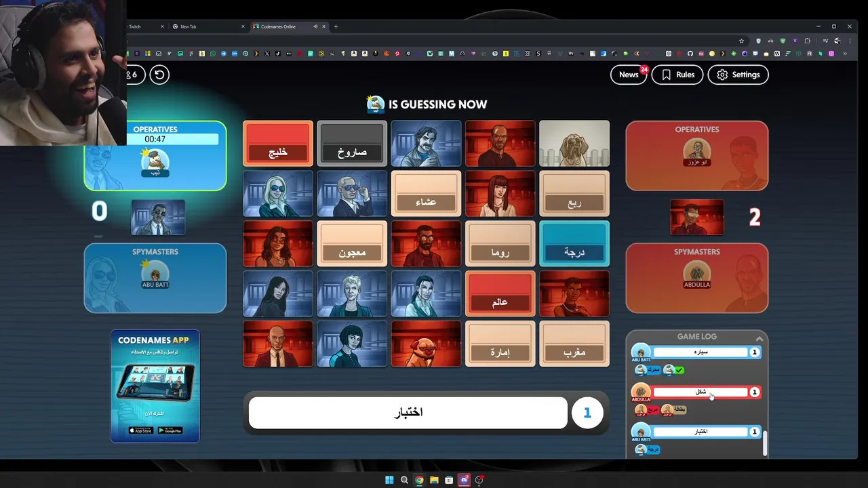
Task: Click game log guess tag بطاقة
Action: coord(680,409)
